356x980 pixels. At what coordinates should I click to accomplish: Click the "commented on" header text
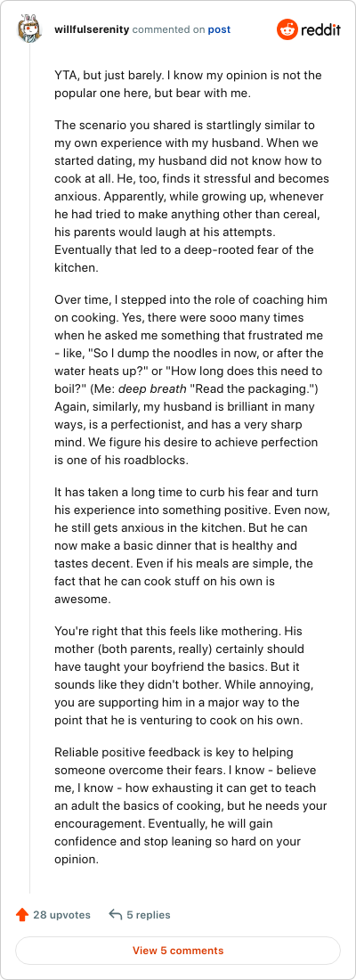(x=168, y=29)
